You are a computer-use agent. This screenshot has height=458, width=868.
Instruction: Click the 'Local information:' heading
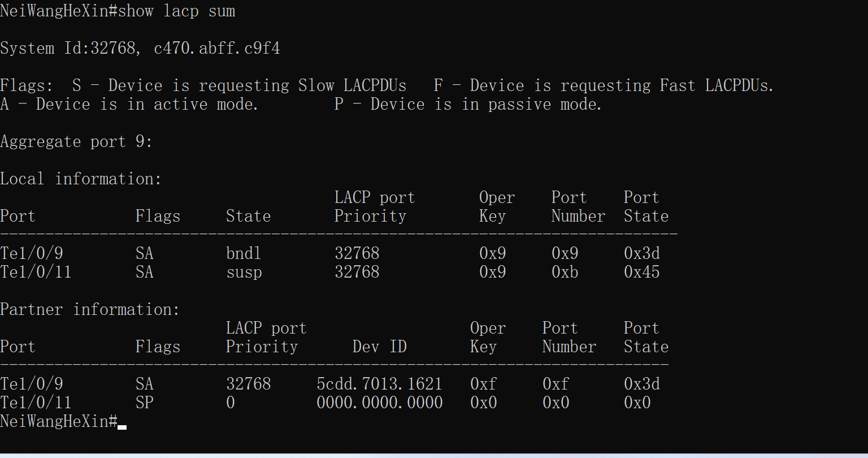(x=81, y=179)
